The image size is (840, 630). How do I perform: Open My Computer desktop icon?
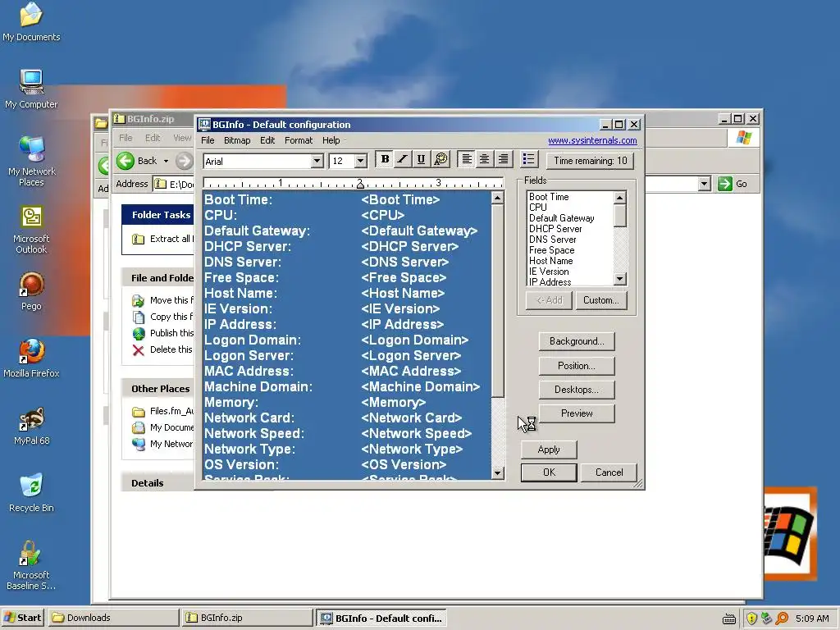[31, 89]
